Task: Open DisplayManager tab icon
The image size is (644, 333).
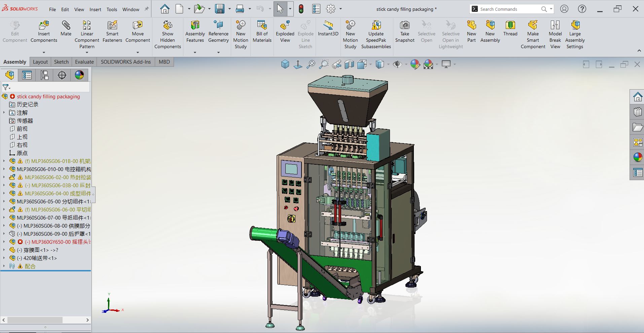Action: click(79, 75)
